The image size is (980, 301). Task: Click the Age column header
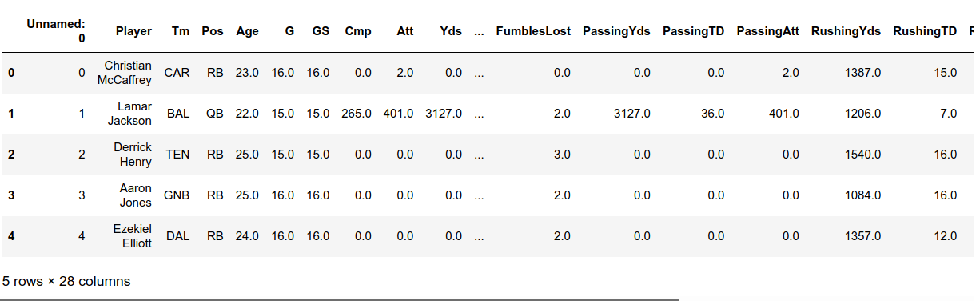pos(248,31)
